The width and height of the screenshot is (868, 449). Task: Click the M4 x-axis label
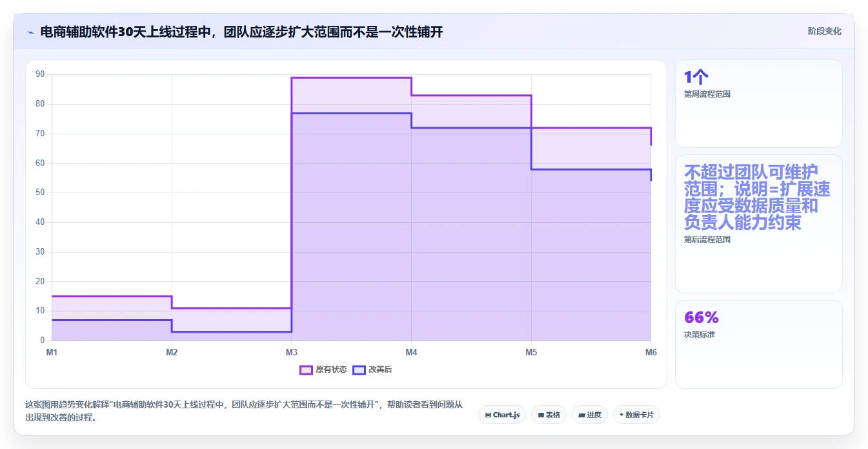coord(411,352)
